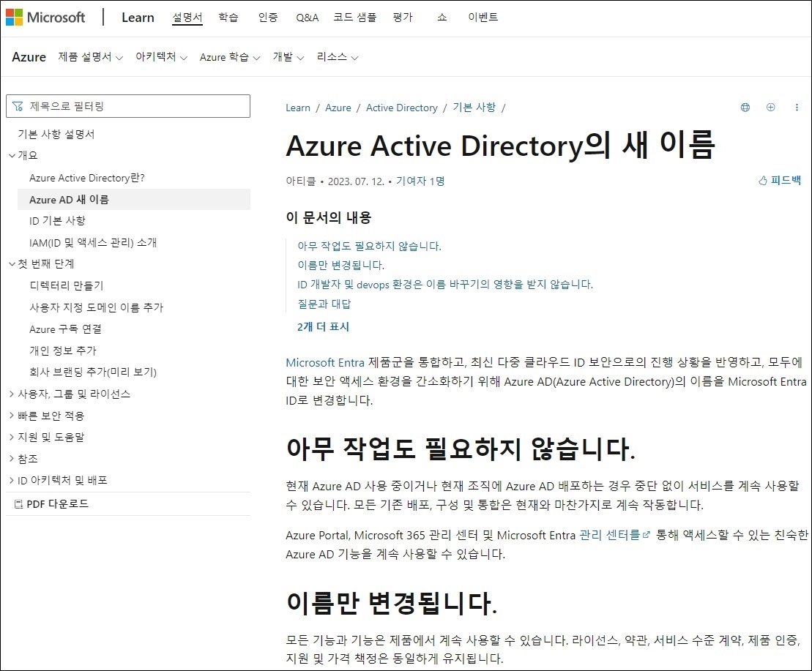812x671 pixels.
Task: Click the Learn breadcrumb link
Action: tap(298, 108)
